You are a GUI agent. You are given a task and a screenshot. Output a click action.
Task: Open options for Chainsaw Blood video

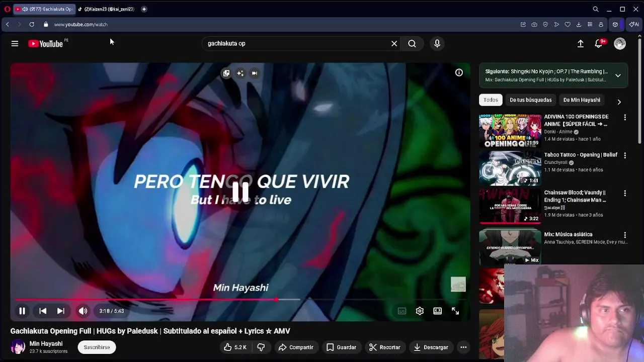tap(625, 194)
